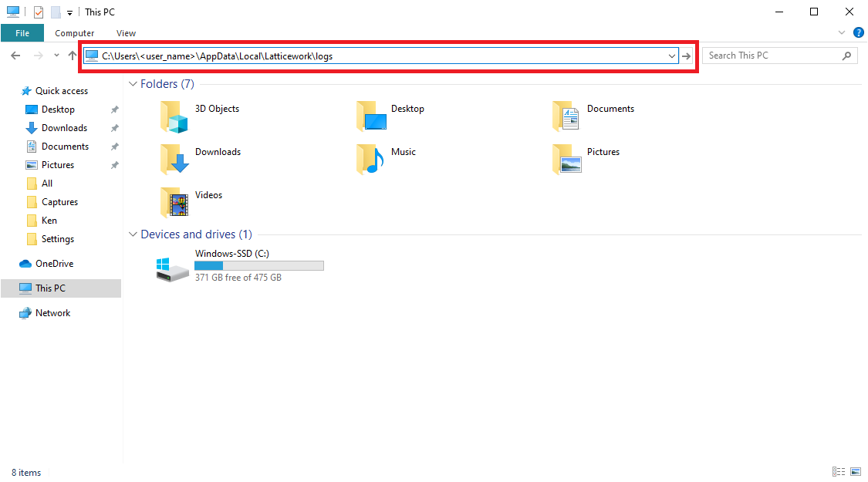Viewport: 868px width, 482px height.
Task: Select Pictures in Quick access sidebar
Action: (x=58, y=165)
